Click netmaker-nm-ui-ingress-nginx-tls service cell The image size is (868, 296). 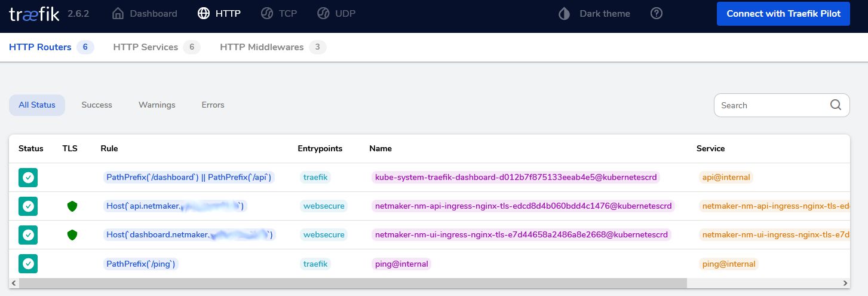pyautogui.click(x=774, y=234)
